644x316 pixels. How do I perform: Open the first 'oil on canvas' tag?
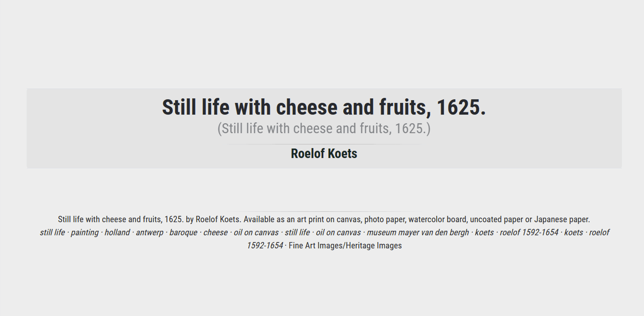(256, 233)
